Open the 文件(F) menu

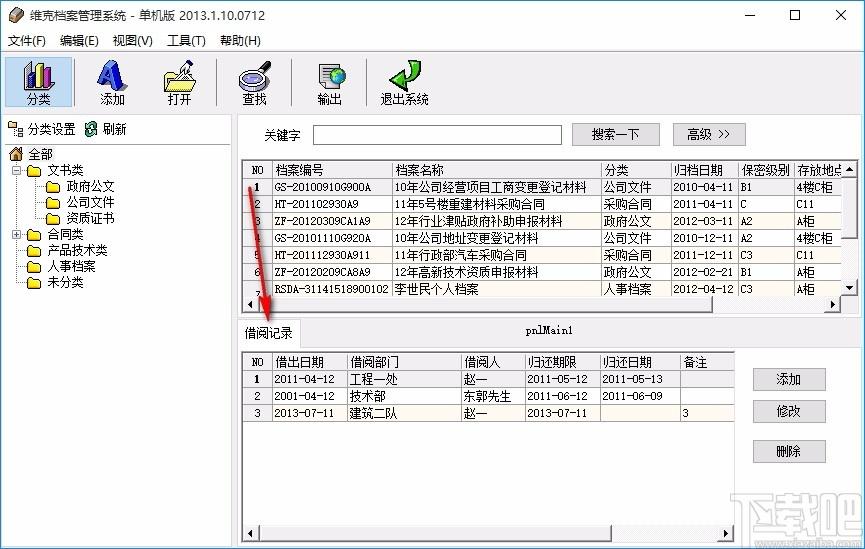[x=26, y=40]
